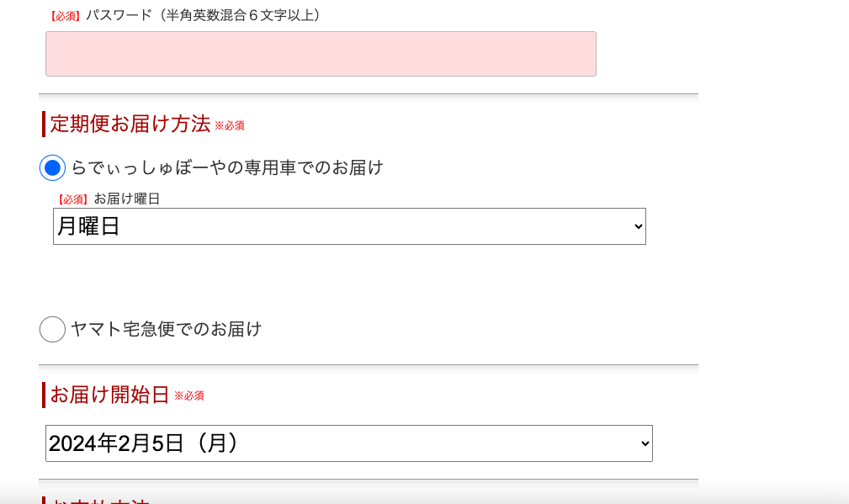Click the red bar beside 定期便お届け方法 heading
Image resolution: width=849 pixels, height=504 pixels.
pos(44,125)
